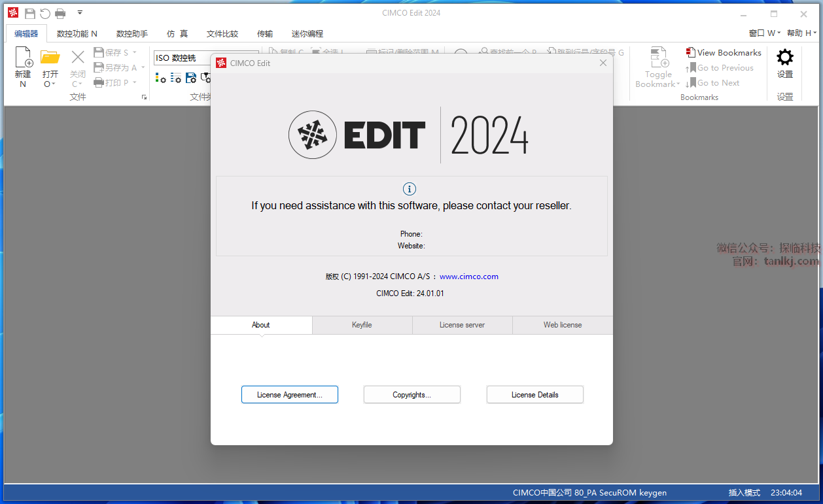823x504 pixels.
Task: Follow the www.cimco.com link
Action: pyautogui.click(x=468, y=277)
